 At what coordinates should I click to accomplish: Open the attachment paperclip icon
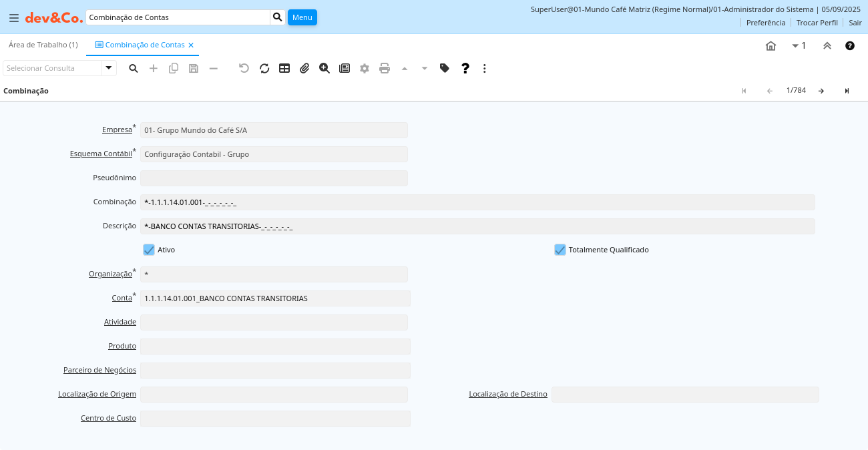click(x=304, y=68)
